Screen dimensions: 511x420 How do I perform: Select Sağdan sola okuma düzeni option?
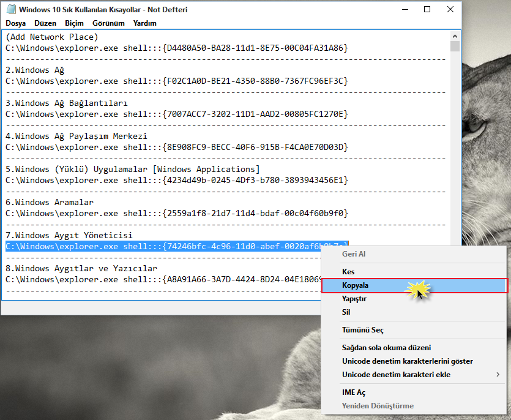[414, 348]
